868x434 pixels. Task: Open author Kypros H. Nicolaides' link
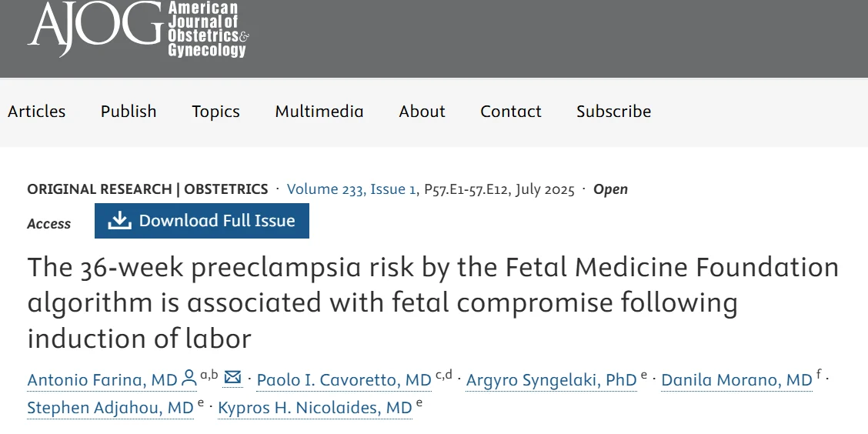pyautogui.click(x=315, y=408)
